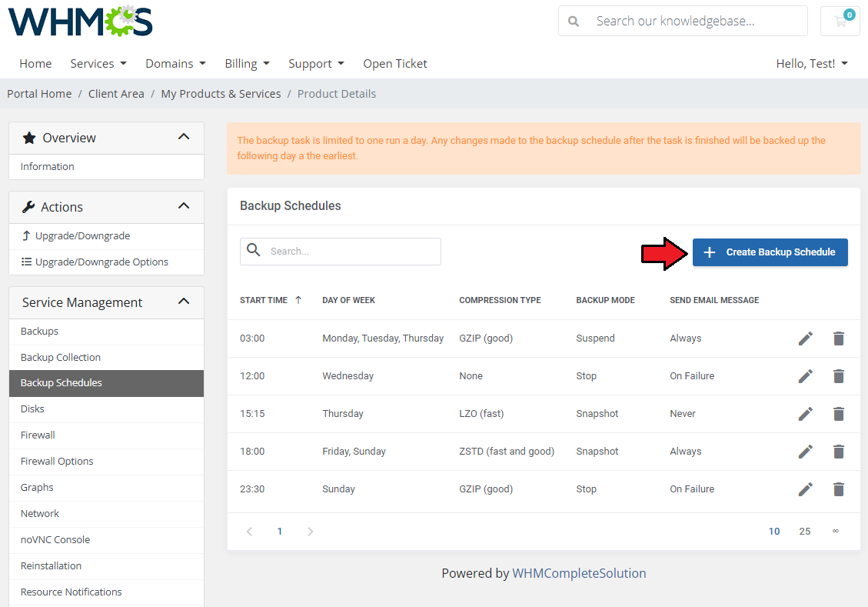Sort by Day of Week column
Screen dimensions: 868x607
349,300
